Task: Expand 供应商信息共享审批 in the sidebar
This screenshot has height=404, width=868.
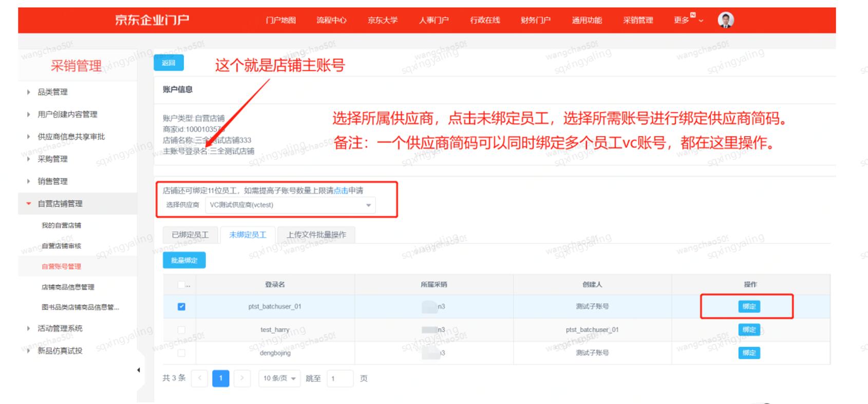Action: click(71, 136)
